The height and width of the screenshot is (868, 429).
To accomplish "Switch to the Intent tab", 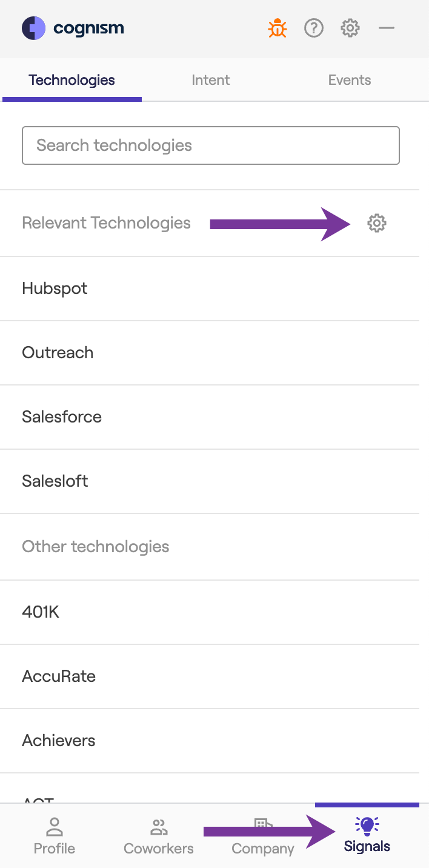I will [210, 80].
